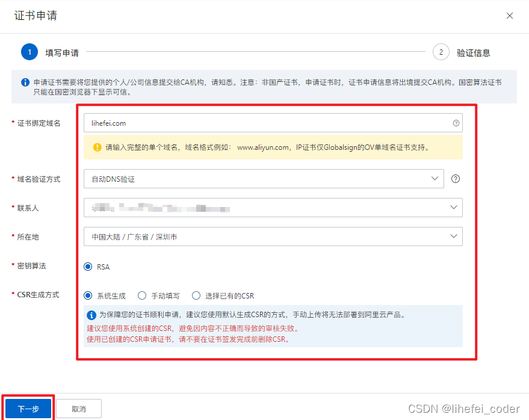Focus the 证书绑定域名 input field
This screenshot has height=420, width=529.
(x=273, y=123)
